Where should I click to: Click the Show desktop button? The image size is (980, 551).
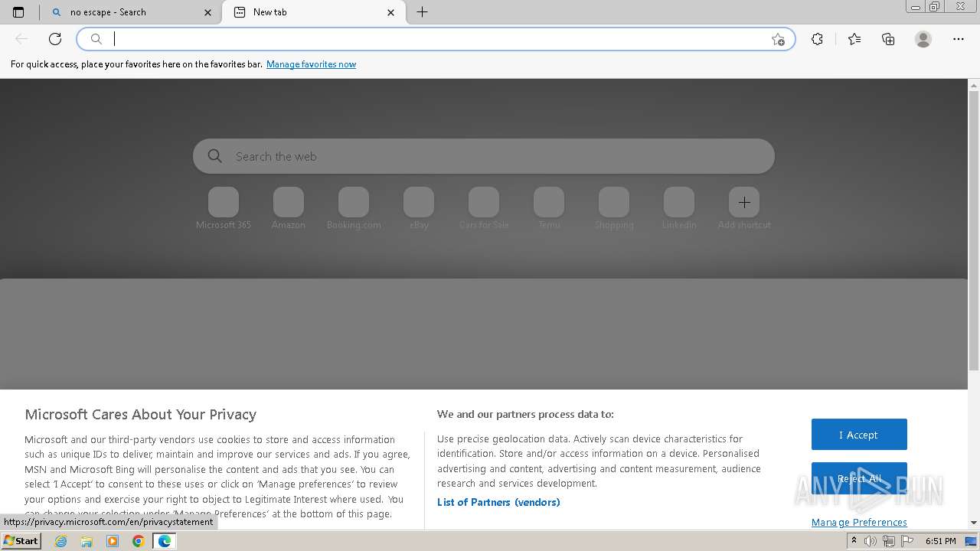[972, 541]
